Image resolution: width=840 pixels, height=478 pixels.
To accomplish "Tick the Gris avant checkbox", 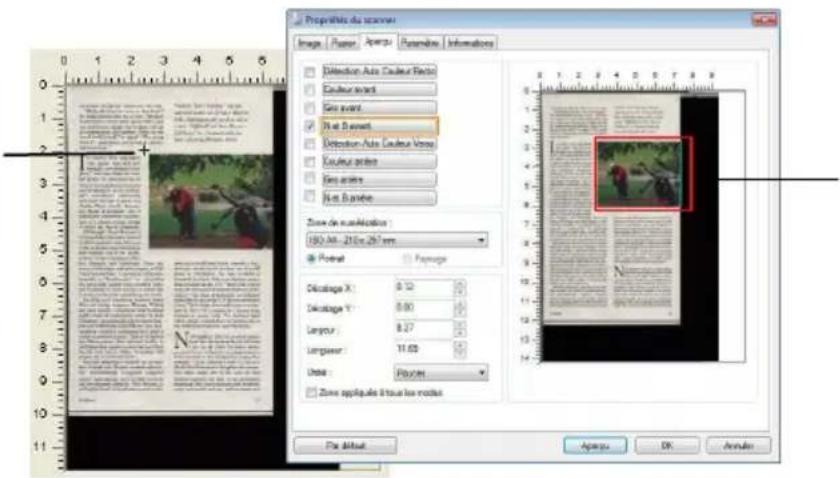I will click(310, 108).
